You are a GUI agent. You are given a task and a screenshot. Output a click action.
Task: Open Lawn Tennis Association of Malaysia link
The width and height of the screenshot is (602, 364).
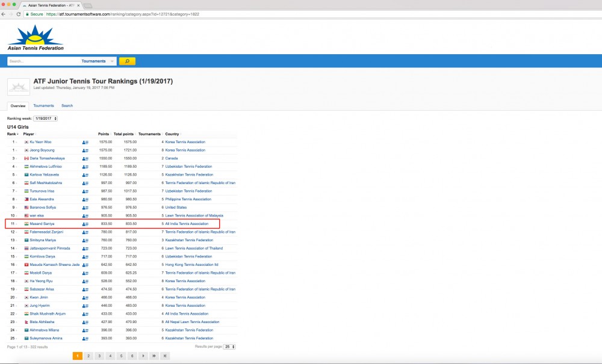tap(194, 215)
